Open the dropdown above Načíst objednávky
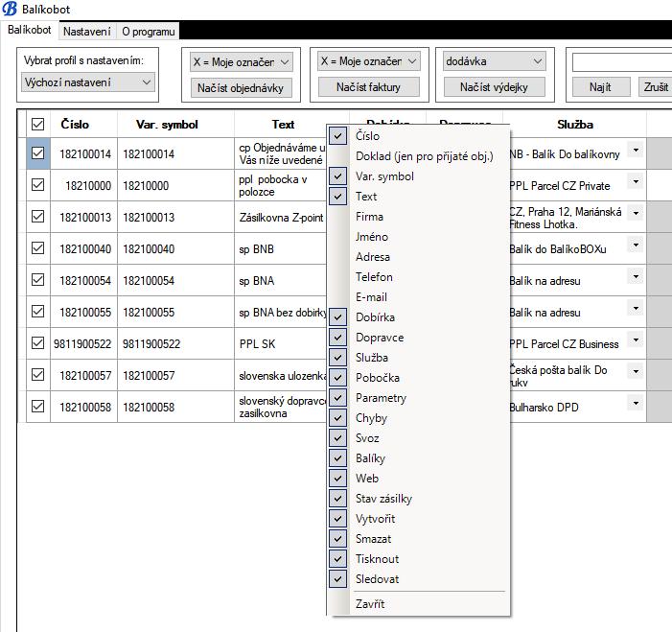 242,62
